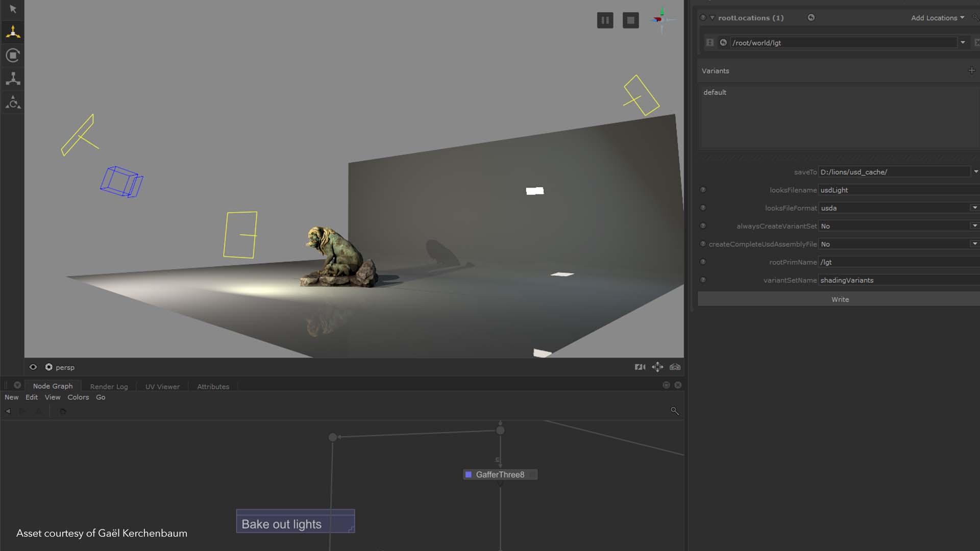The height and width of the screenshot is (551, 980).
Task: Click the GafferThree8 node color square
Action: point(468,474)
